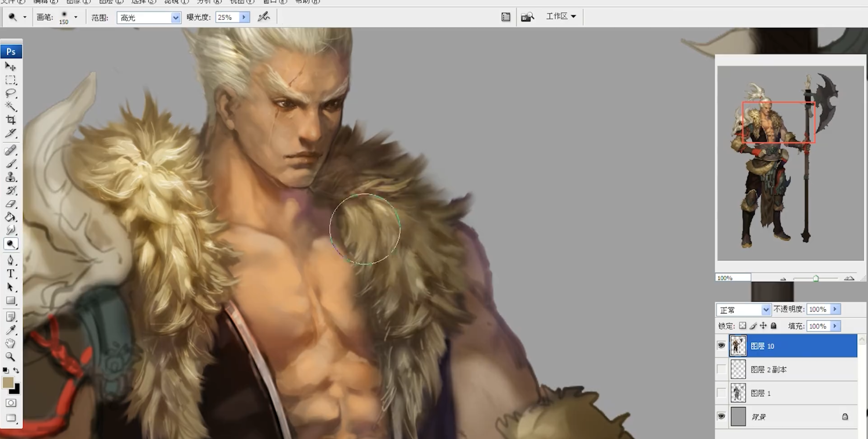This screenshot has width=868, height=439.
Task: Click the 曝光度 value field 25%
Action: 227,17
